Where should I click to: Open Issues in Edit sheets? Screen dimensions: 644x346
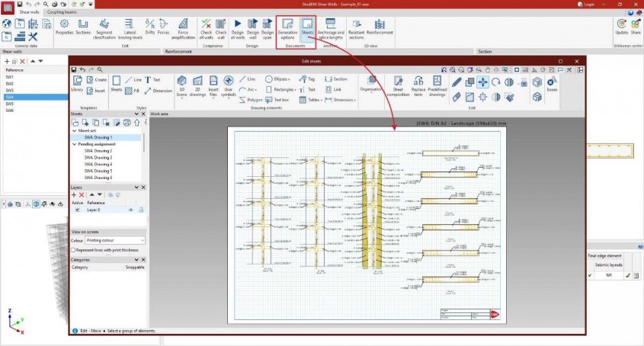552,84
